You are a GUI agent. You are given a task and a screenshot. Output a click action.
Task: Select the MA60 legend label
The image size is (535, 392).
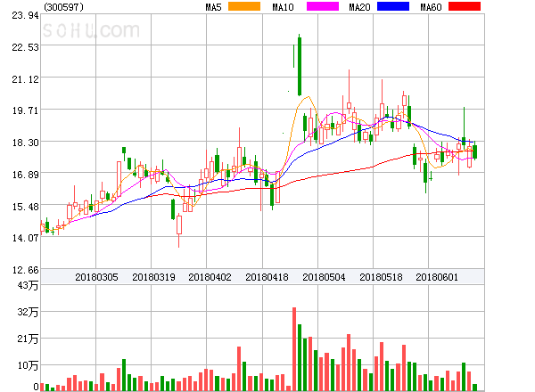[431, 7]
